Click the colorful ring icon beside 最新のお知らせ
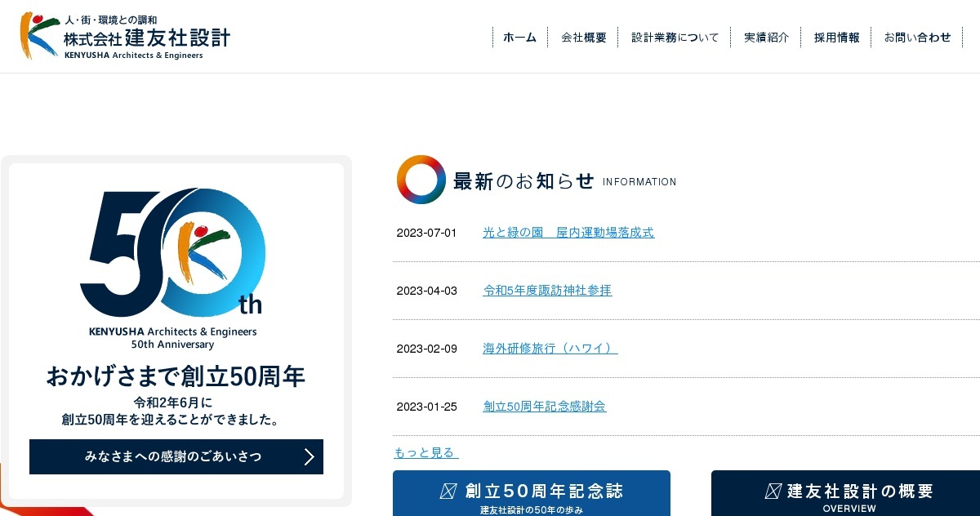 (x=421, y=180)
